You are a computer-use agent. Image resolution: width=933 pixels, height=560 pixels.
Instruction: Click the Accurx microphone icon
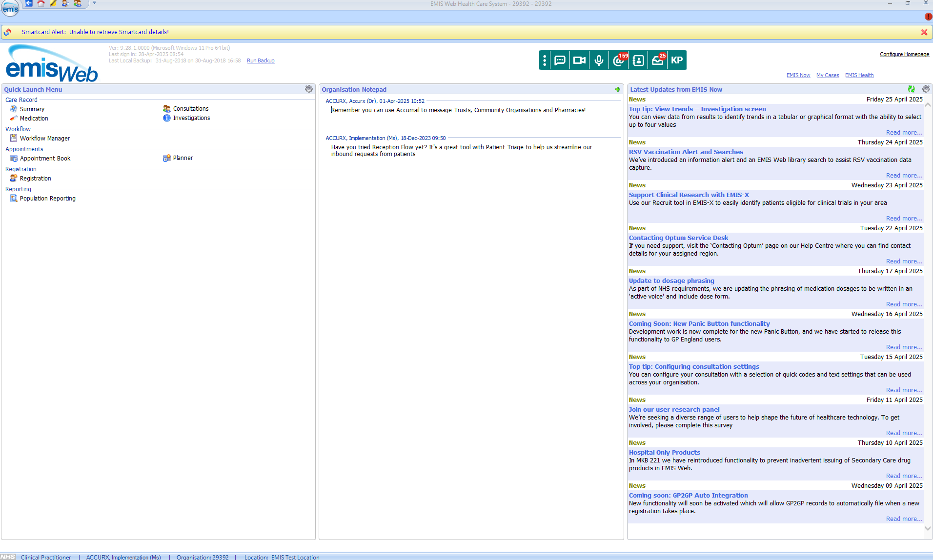[x=599, y=60]
